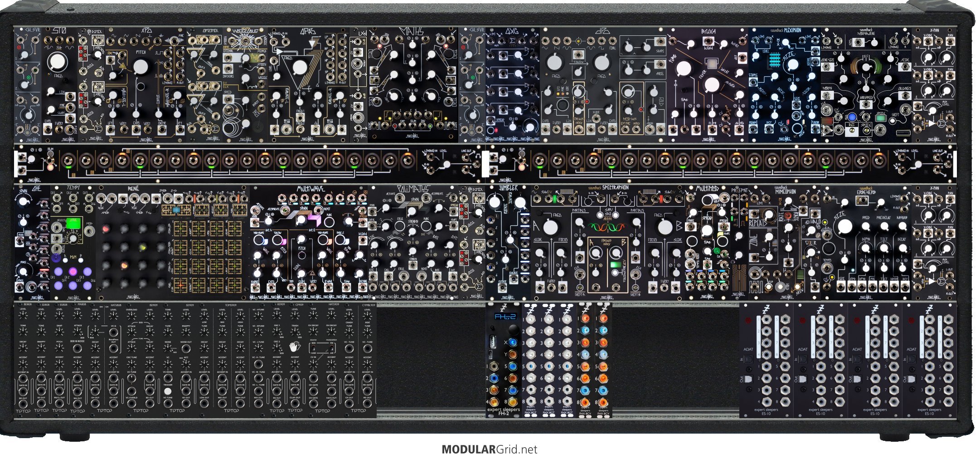Select the Wogglebug module

tap(245, 84)
